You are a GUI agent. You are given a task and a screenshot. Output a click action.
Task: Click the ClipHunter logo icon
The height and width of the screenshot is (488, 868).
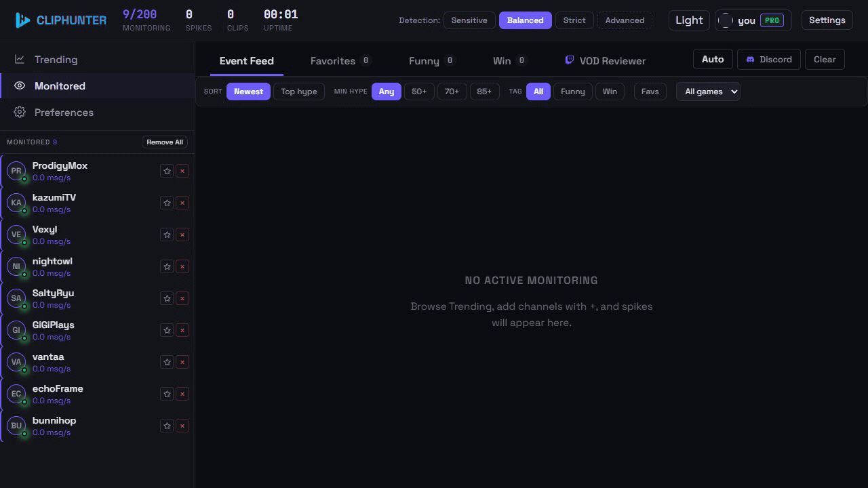pos(22,20)
